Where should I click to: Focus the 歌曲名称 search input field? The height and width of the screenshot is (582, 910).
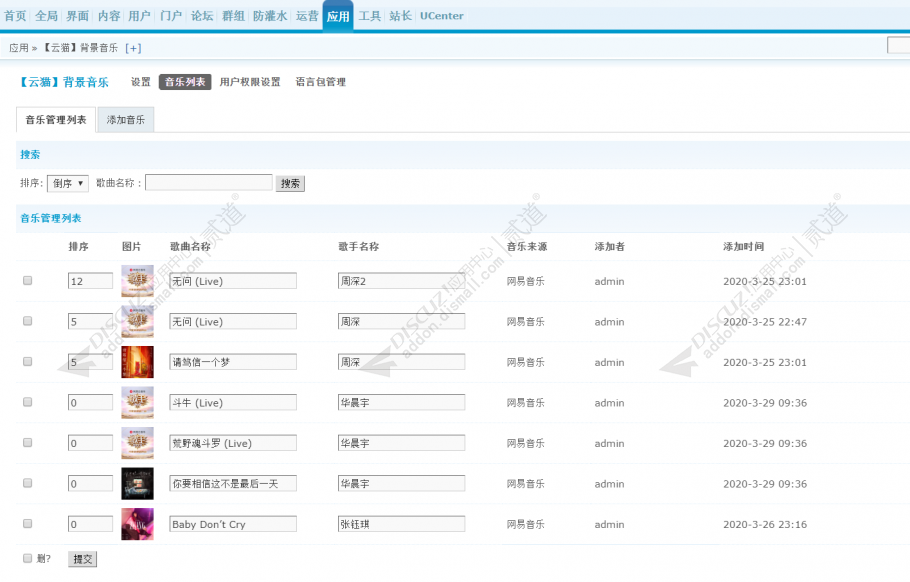click(209, 183)
